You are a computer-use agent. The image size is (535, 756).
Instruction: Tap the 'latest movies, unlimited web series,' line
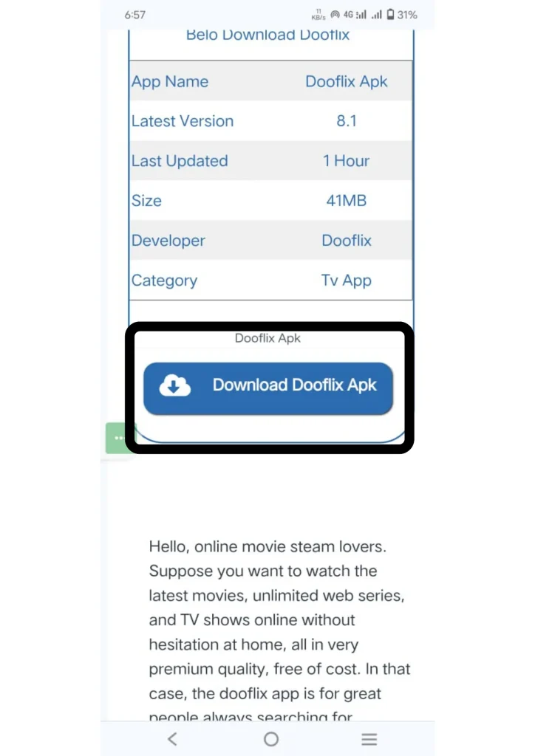[x=276, y=596]
